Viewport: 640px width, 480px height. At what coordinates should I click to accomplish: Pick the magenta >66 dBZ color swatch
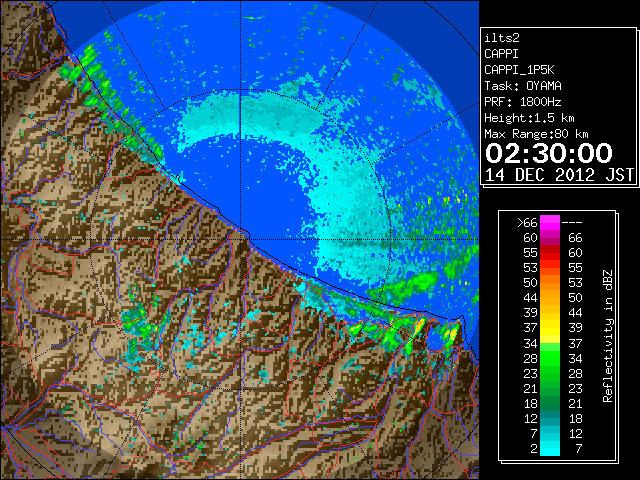[550, 223]
